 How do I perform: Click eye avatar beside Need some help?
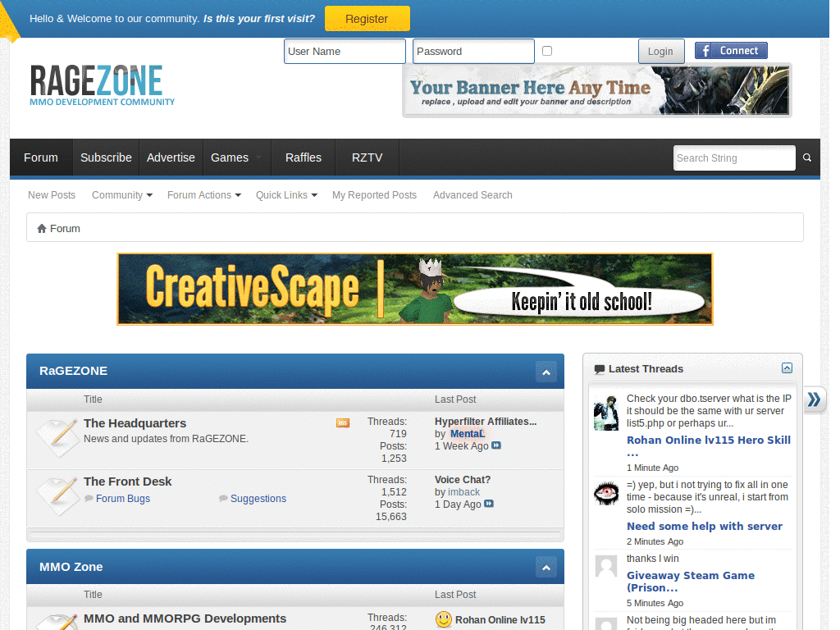(606, 492)
